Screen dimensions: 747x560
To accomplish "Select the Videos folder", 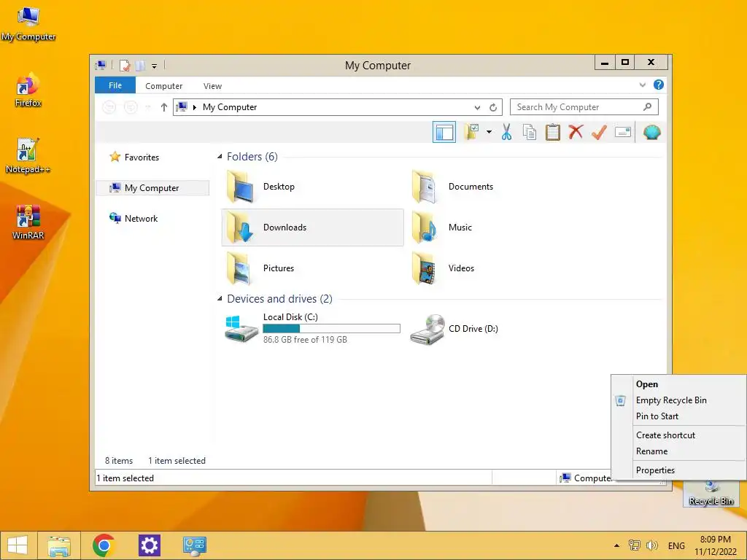I will (498, 268).
